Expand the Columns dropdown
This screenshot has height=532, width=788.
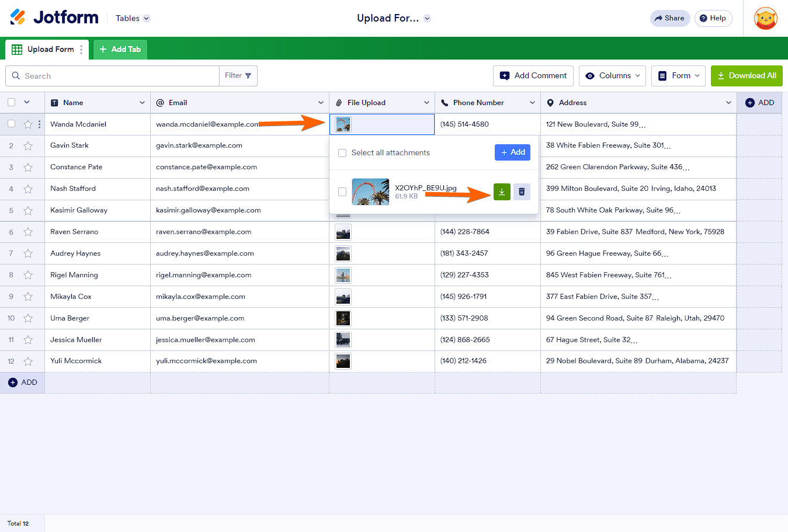pyautogui.click(x=612, y=76)
